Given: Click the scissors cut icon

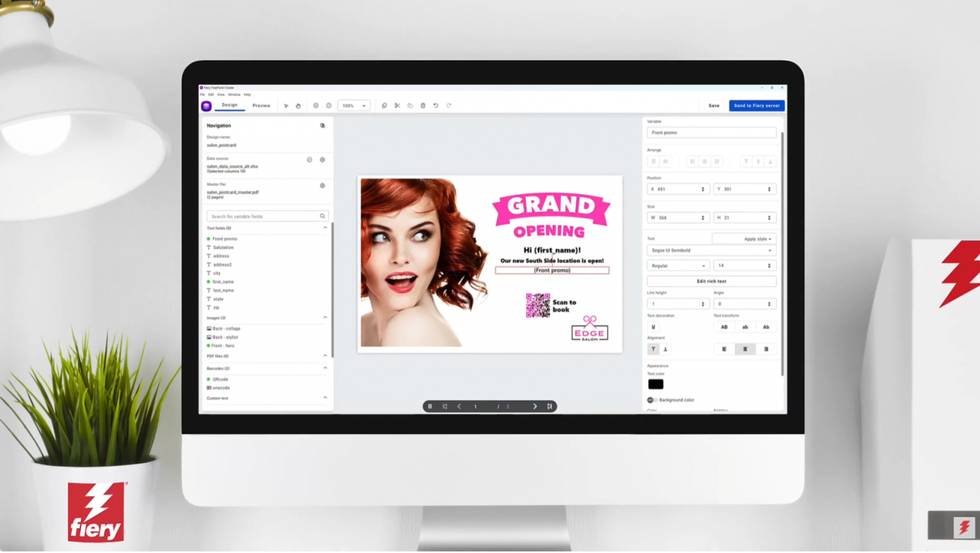Looking at the screenshot, I should click(397, 106).
